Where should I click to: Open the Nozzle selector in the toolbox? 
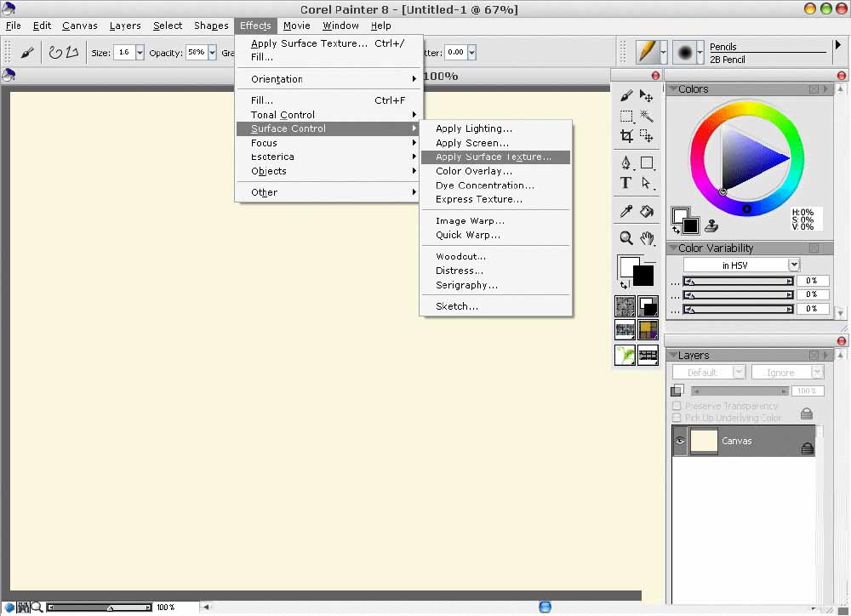pos(625,355)
